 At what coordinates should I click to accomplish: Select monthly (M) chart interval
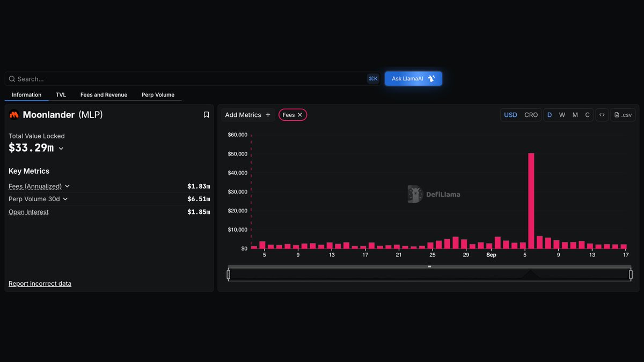coord(575,115)
